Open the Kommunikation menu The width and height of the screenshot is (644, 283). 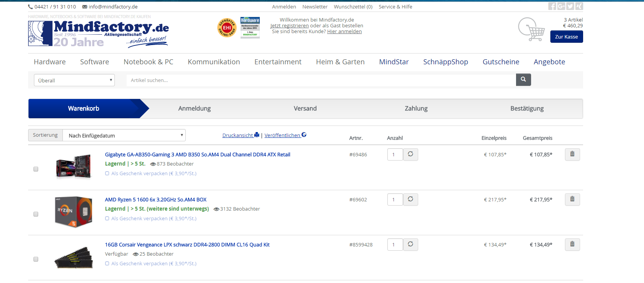tap(214, 62)
